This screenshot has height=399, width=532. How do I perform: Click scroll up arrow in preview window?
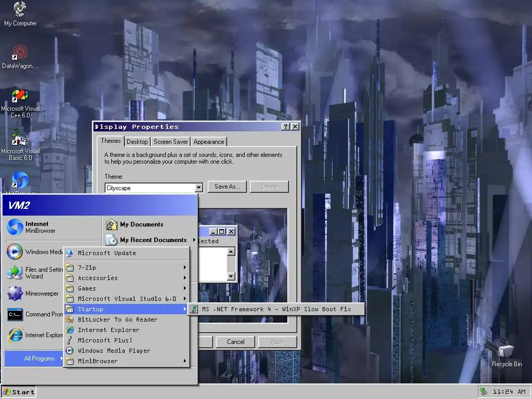(x=231, y=251)
